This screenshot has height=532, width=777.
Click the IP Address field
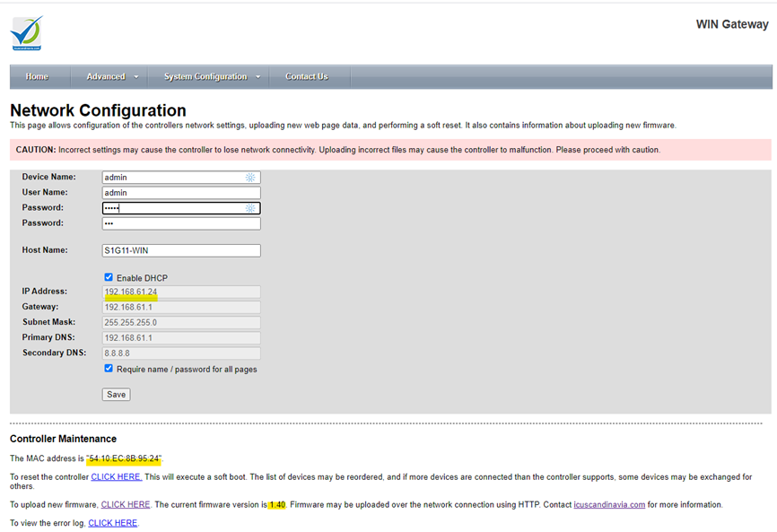tap(181, 292)
